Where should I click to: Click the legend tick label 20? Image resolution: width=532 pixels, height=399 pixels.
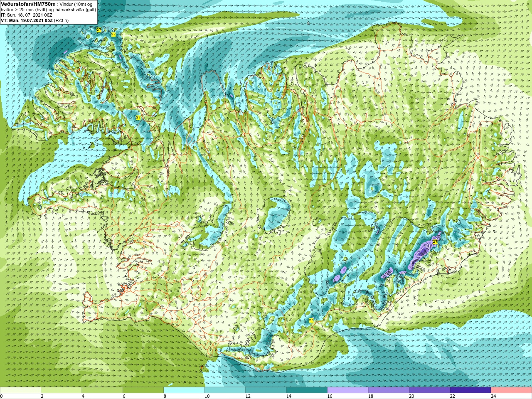tap(411, 396)
